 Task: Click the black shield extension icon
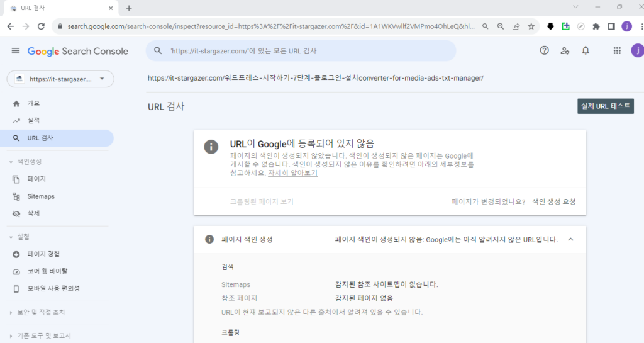coord(550,26)
